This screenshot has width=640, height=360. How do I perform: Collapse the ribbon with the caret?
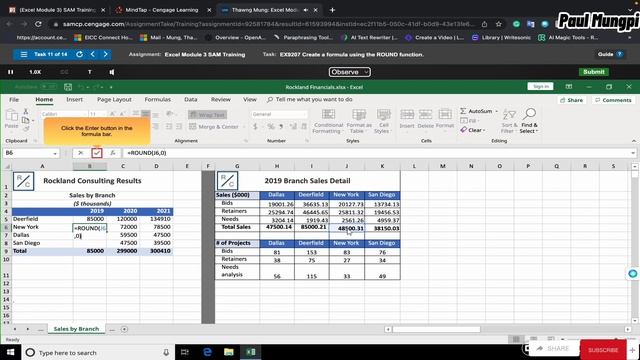pos(633,141)
